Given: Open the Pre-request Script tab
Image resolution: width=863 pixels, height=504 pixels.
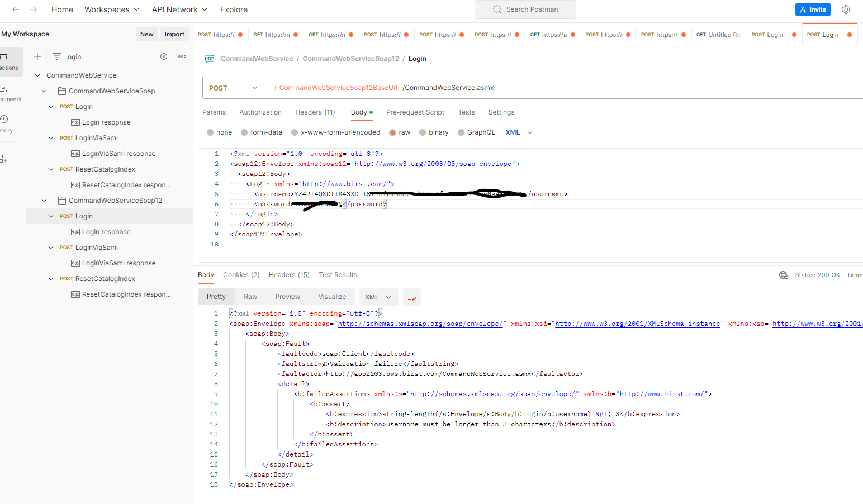Looking at the screenshot, I should [x=415, y=112].
